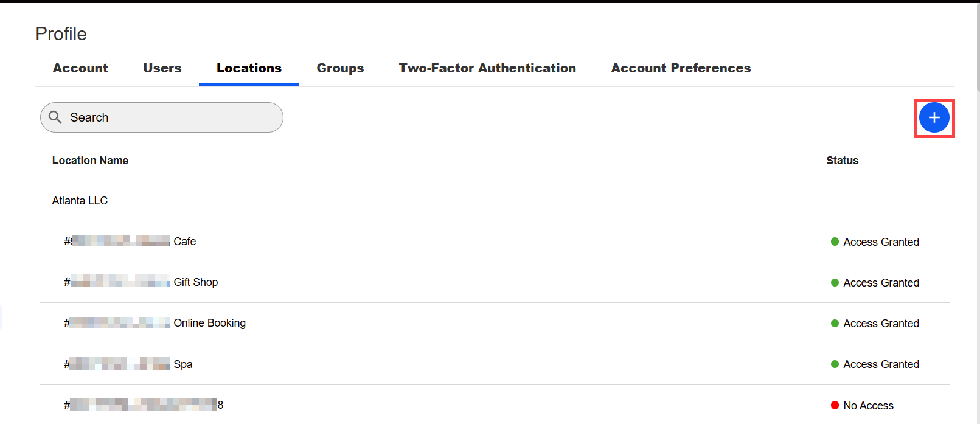Click the green status dot for Spa
The width and height of the screenshot is (980, 424).
click(835, 364)
